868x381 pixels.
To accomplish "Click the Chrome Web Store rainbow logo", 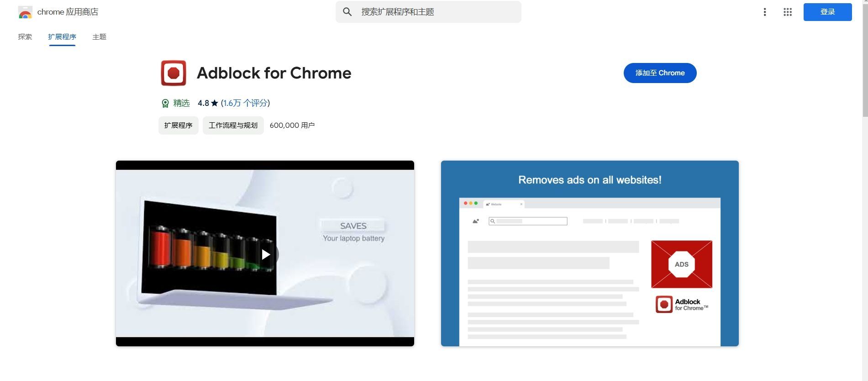I will (25, 12).
